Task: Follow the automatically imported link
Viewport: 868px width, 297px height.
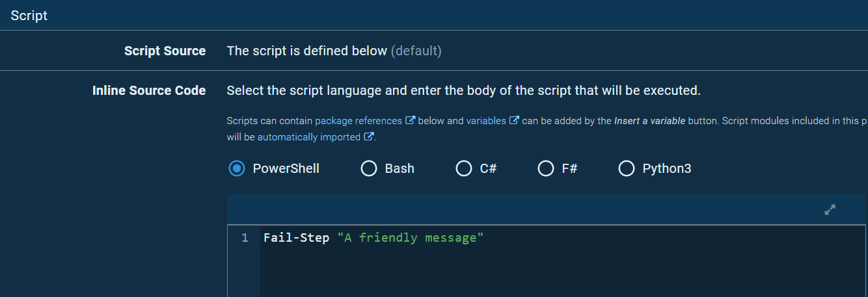Action: (308, 137)
